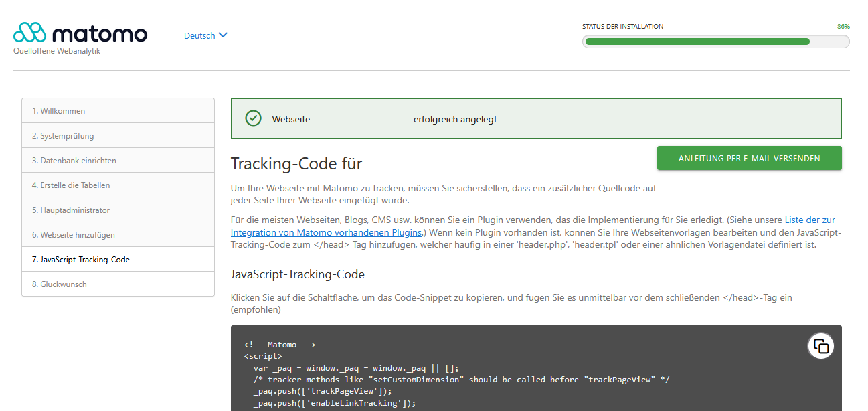Click the enableLinkTracking code line
The image size is (868, 411).
[335, 403]
